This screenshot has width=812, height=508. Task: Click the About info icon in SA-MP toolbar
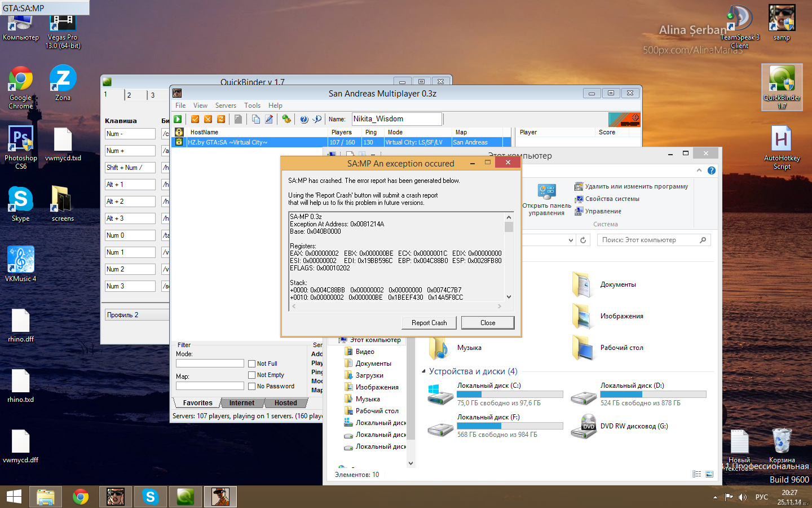317,119
